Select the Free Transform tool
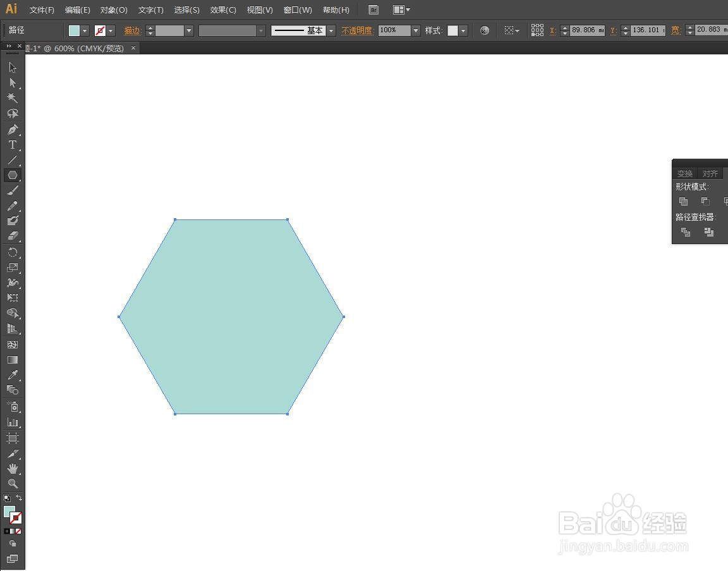The image size is (728, 571). tap(13, 298)
